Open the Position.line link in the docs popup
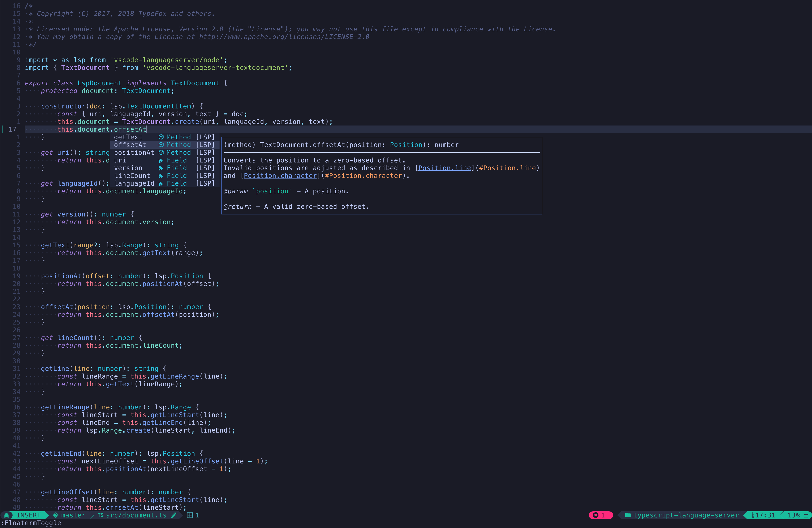Viewport: 812px width, 528px height. [x=445, y=168]
